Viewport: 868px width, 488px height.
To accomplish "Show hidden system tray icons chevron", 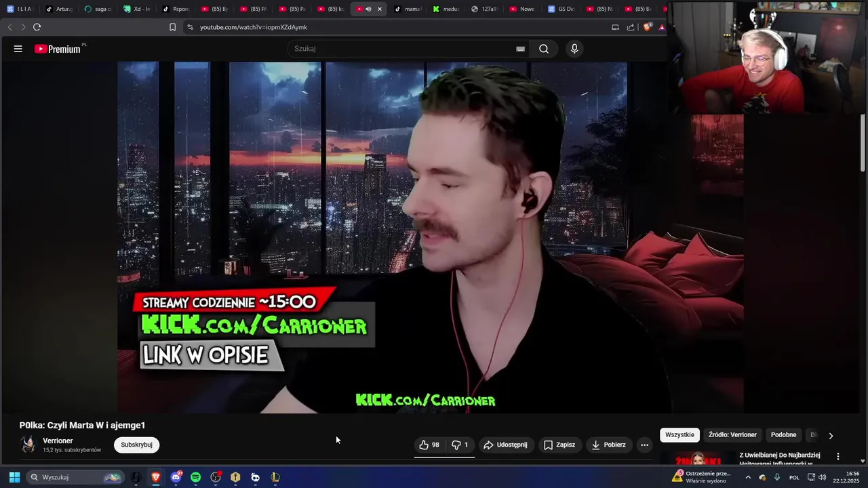I will tap(748, 477).
